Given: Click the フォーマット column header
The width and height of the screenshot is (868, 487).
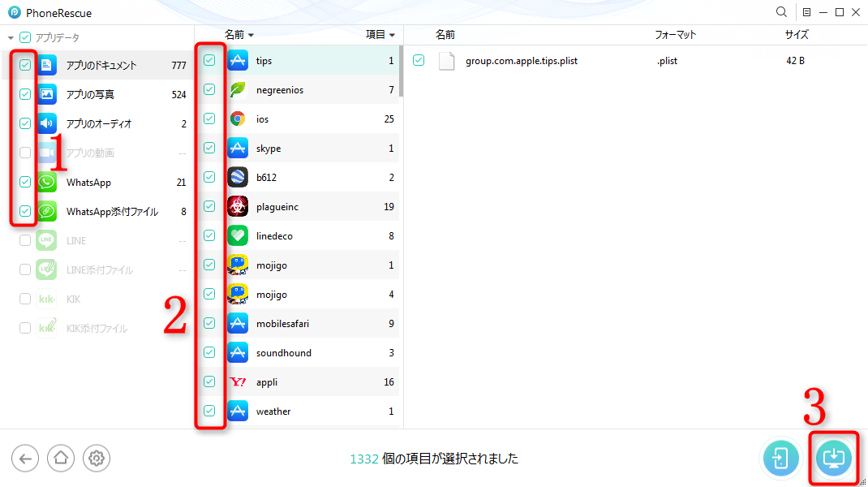Looking at the screenshot, I should click(x=676, y=35).
